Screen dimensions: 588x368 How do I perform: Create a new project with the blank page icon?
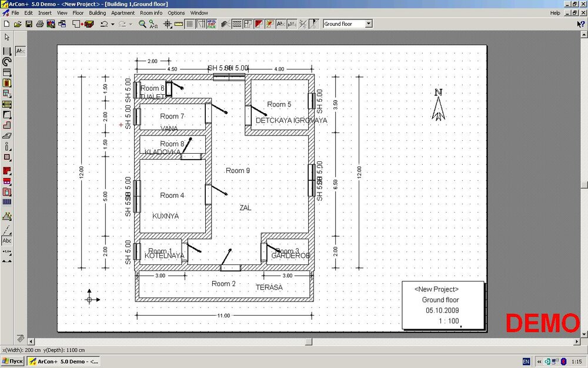click(x=6, y=24)
